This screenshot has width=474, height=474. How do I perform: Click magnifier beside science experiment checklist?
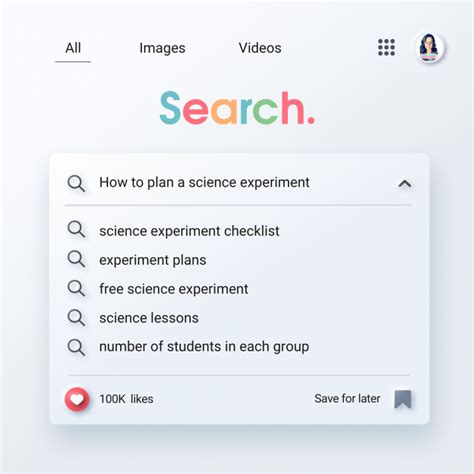pos(76,230)
